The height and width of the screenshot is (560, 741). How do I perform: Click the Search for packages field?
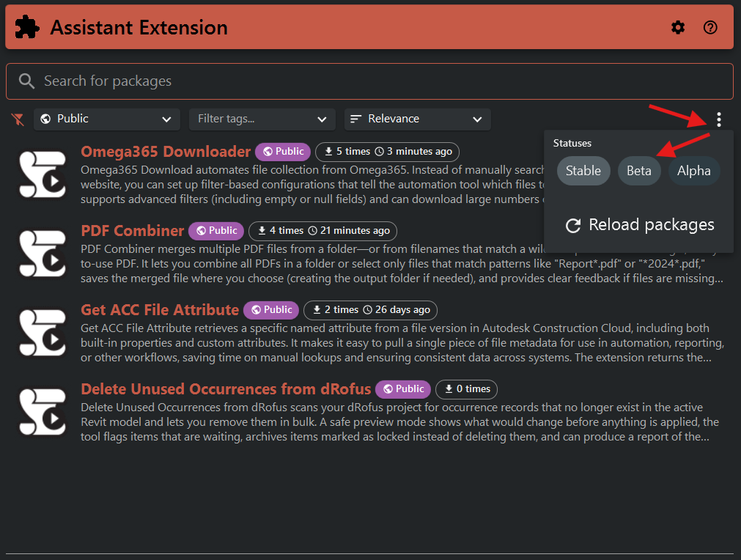click(x=369, y=81)
